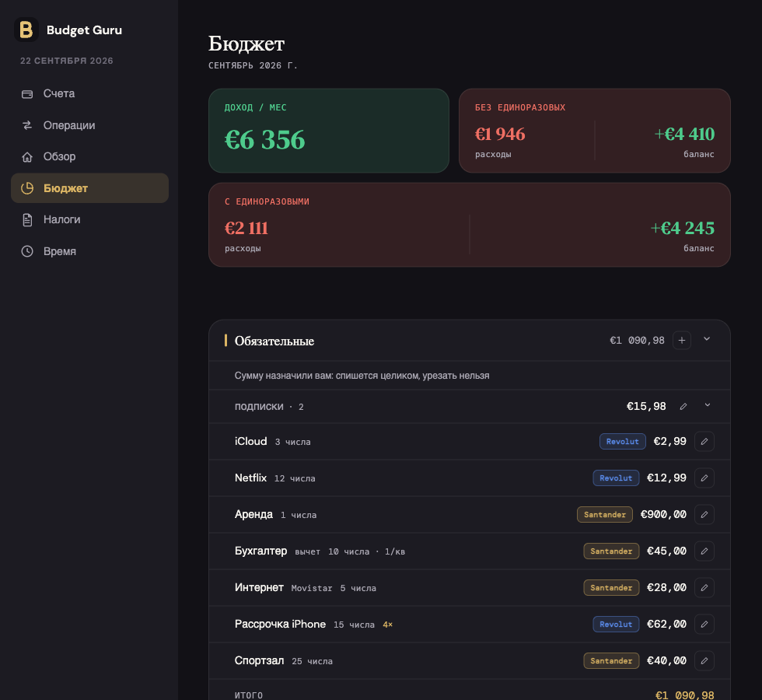Click the Рассрочка iPhone expense name
The image size is (762, 700).
[x=281, y=624]
